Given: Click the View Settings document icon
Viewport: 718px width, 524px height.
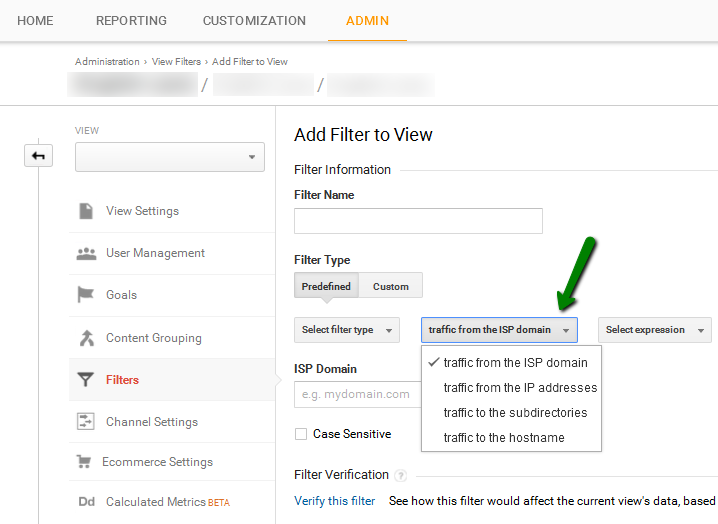Looking at the screenshot, I should [x=86, y=211].
